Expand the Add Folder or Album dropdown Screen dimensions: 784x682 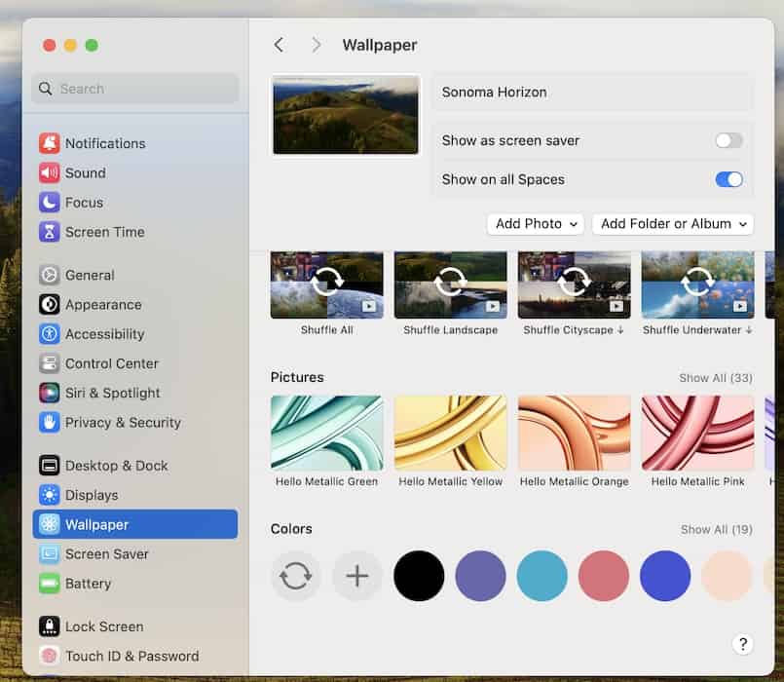tap(673, 223)
